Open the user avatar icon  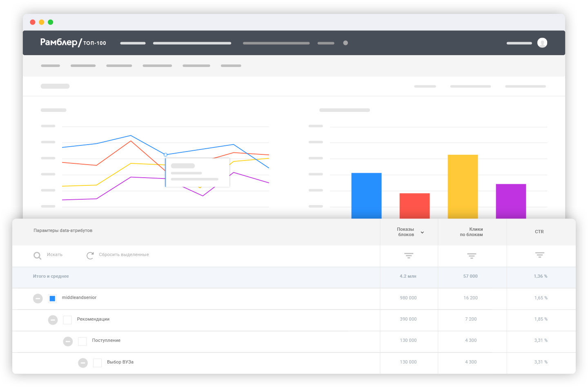pyautogui.click(x=542, y=43)
